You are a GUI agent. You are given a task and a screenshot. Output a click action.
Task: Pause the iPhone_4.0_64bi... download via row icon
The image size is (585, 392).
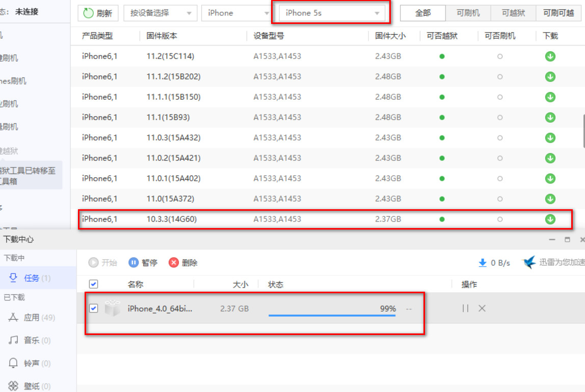tap(465, 308)
